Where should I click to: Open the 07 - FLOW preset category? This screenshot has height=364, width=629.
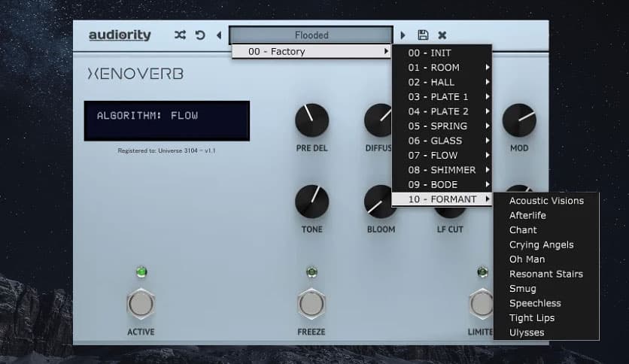click(x=442, y=155)
